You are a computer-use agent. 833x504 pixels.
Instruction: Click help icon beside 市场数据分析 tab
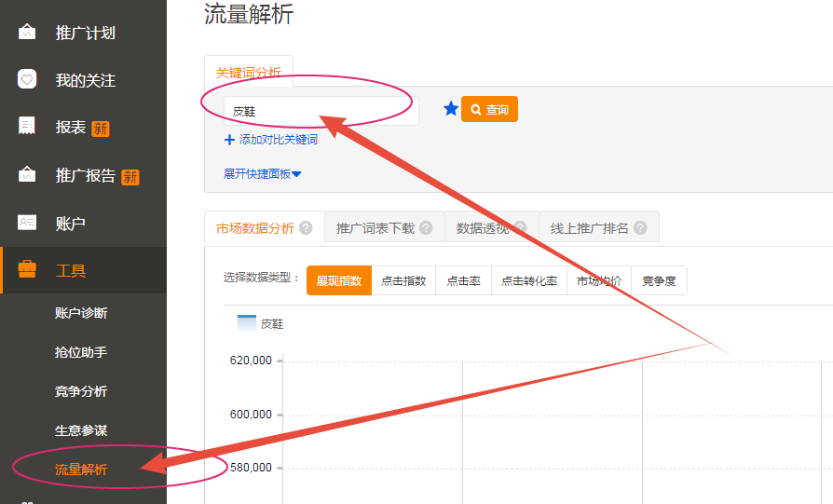point(307,228)
